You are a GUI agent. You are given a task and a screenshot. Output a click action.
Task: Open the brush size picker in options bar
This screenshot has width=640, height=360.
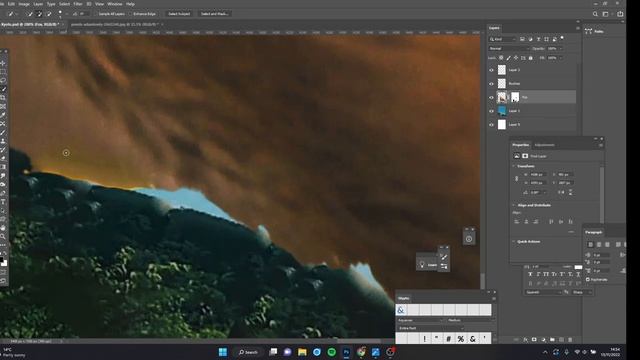click(x=60, y=14)
